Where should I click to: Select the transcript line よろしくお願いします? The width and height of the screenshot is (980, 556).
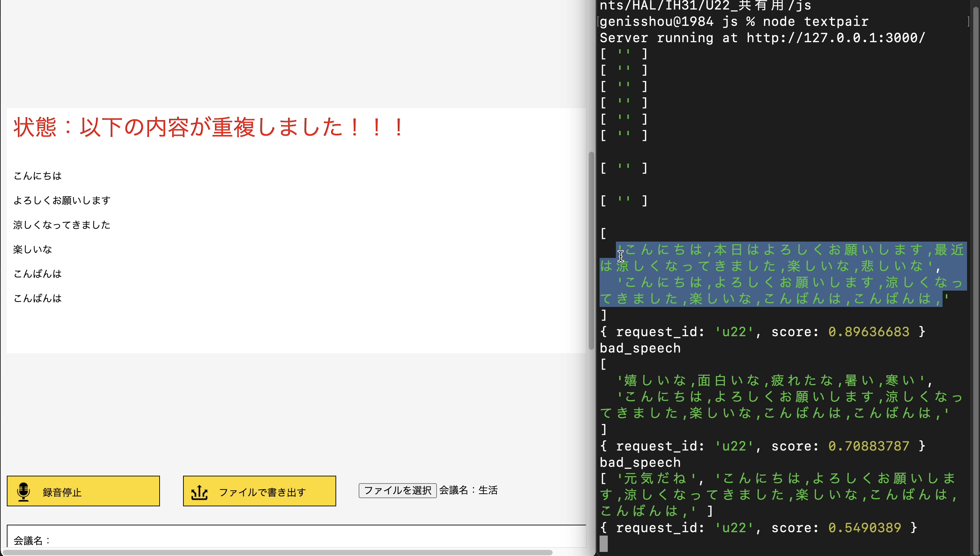point(62,200)
